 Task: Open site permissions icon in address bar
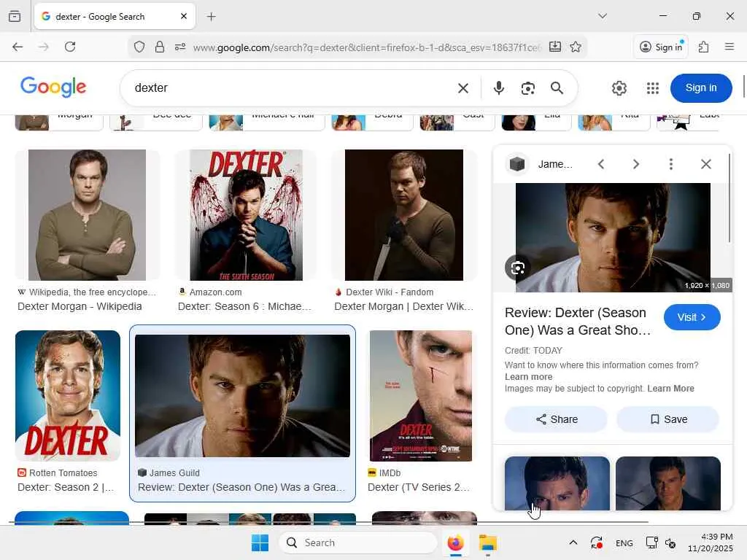click(x=180, y=47)
